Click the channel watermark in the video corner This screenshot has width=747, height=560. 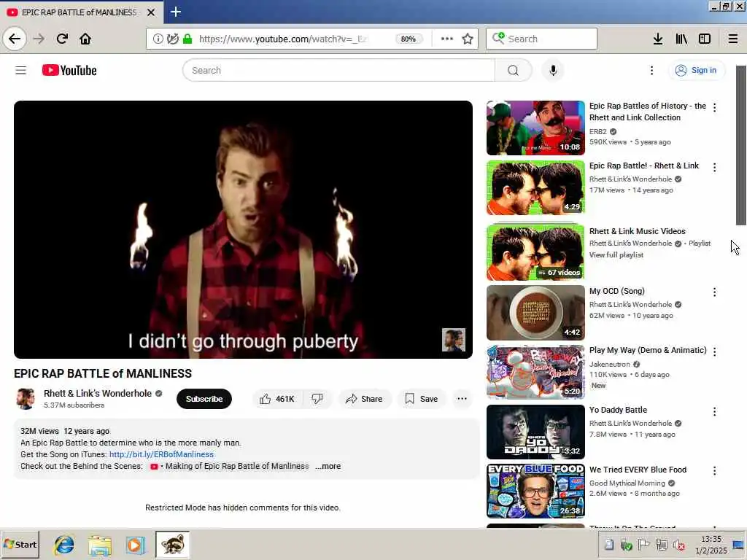coord(454,340)
